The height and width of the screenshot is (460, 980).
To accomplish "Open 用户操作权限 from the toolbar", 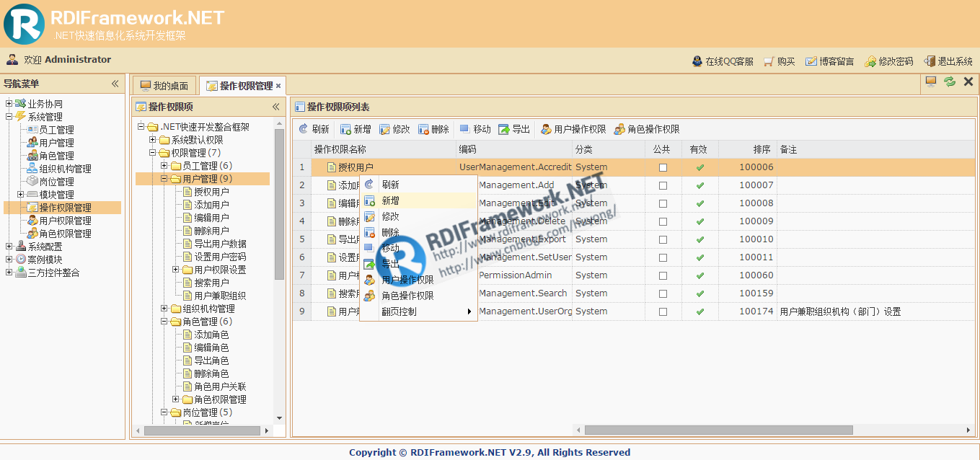I will pos(573,129).
